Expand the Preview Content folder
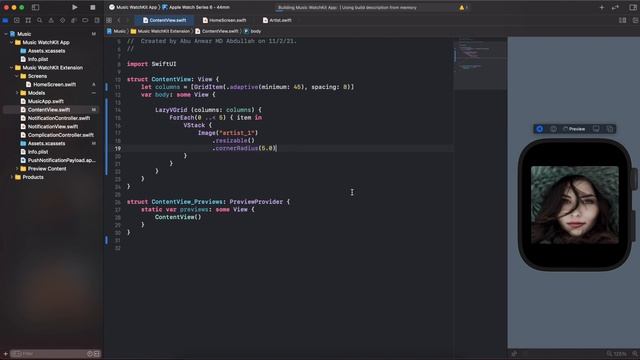Screen dimensions: 640x360 point(17,169)
